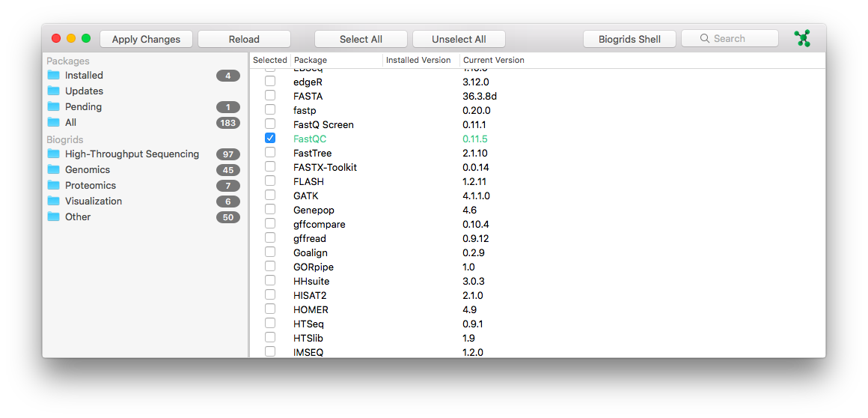Screen dimensions: 868x418
Task: Sort by the Package column header
Action: point(336,60)
